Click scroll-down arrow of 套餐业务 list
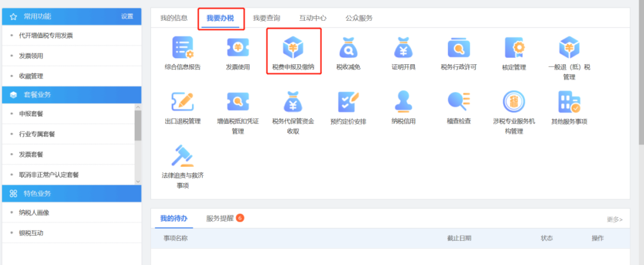644x265 pixels. point(138,181)
